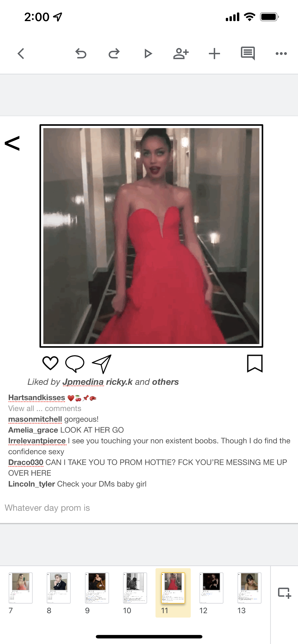The height and width of the screenshot is (644, 298).
Task: Select slide 9 thumbnail
Action: pos(97,588)
